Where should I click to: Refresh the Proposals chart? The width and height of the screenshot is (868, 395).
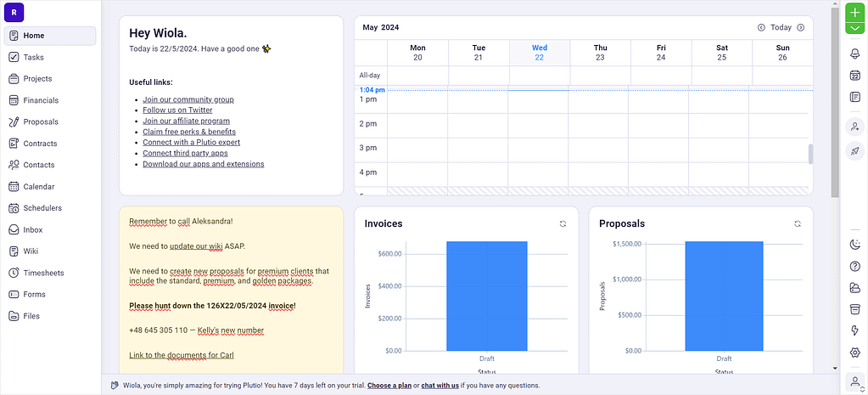pyautogui.click(x=798, y=223)
